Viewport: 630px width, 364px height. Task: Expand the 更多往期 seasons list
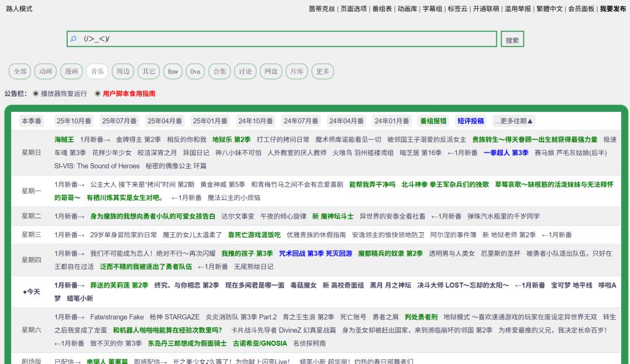[514, 121]
